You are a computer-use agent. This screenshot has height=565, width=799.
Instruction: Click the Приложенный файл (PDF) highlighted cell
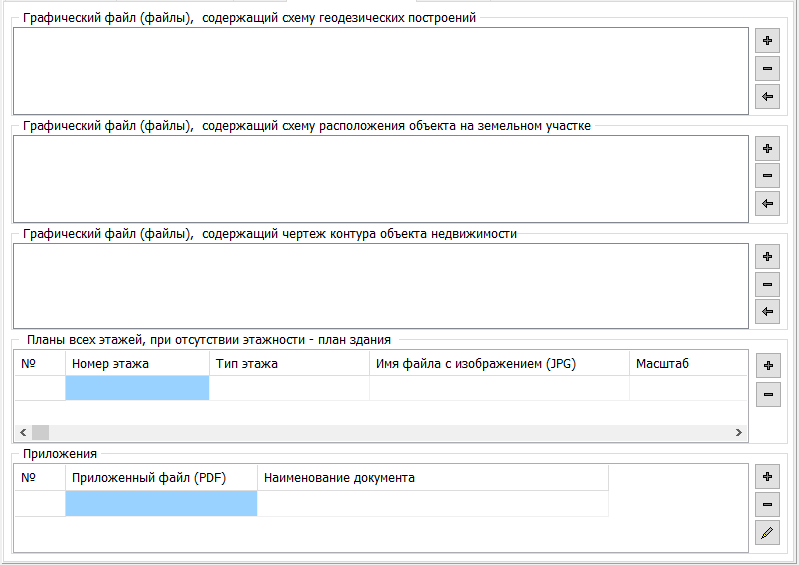pos(160,504)
